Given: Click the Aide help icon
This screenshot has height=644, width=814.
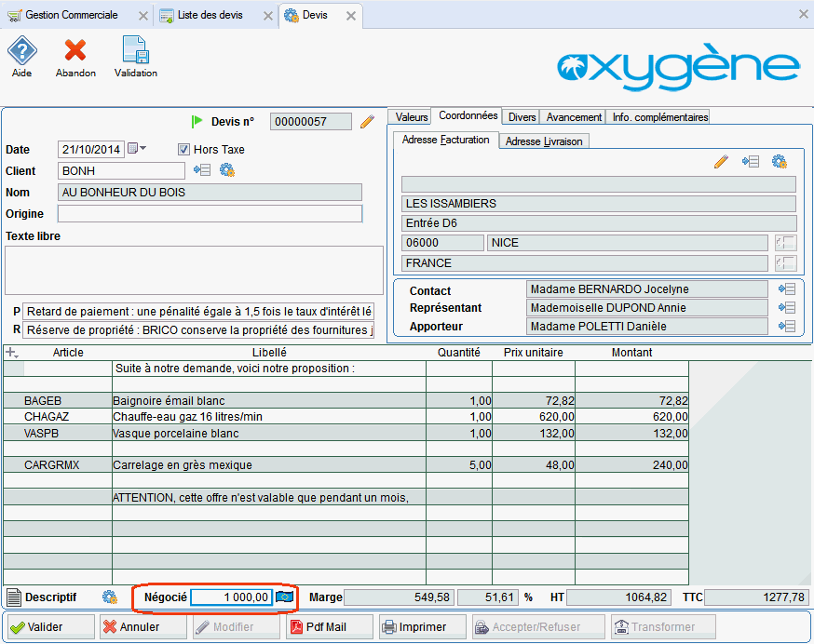Looking at the screenshot, I should [21, 51].
